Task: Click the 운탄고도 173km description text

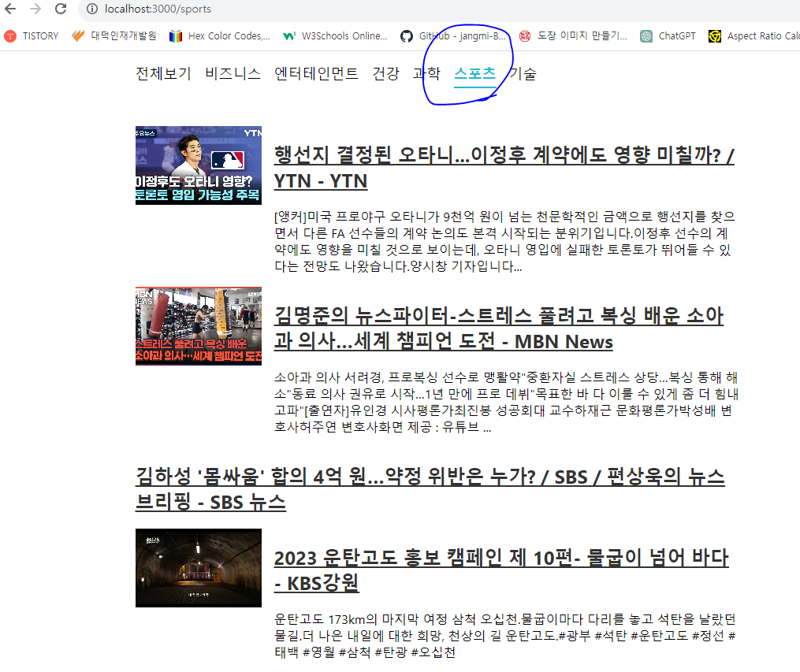Action: [504, 636]
